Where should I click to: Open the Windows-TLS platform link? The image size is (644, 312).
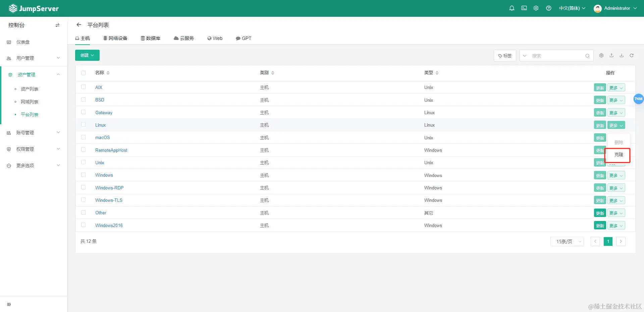pos(109,200)
